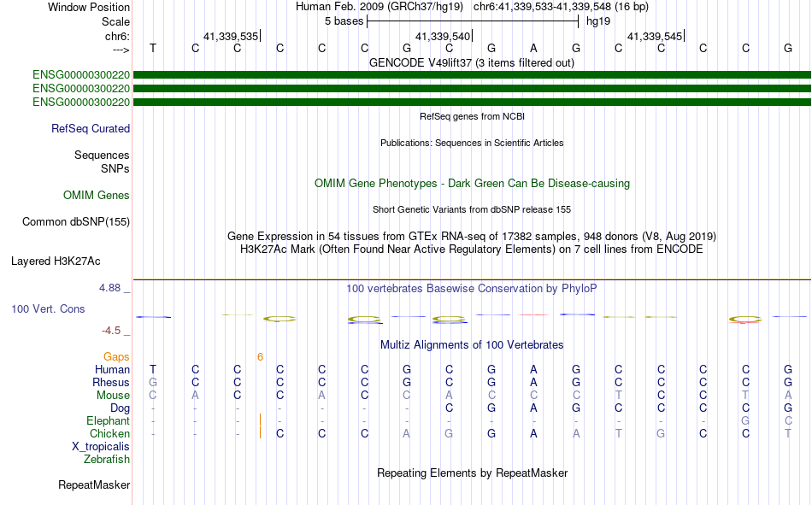This screenshot has width=812, height=505.
Task: Select the Zebrafish species label
Action: click(x=107, y=459)
